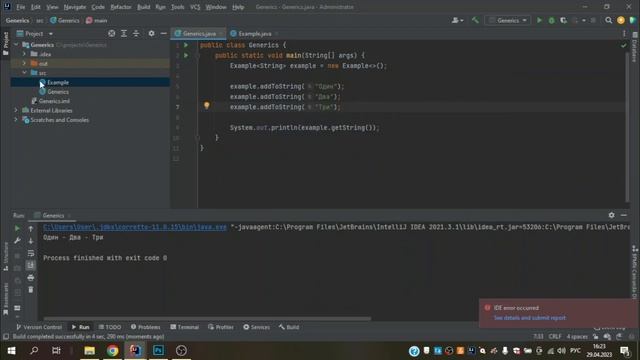Open Run panel settings gear
This screenshot has width=640, height=360.
click(x=611, y=215)
